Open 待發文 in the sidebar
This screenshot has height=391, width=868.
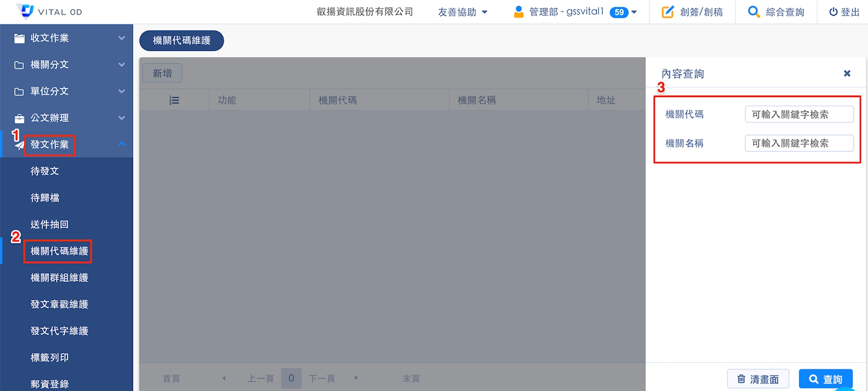click(44, 171)
